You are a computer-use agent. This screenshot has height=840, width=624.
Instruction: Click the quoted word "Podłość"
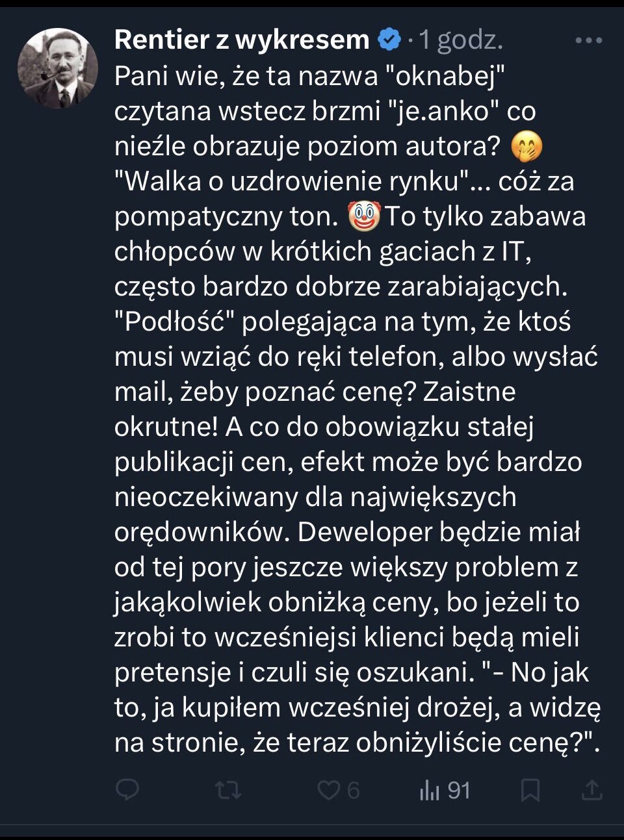tap(174, 322)
